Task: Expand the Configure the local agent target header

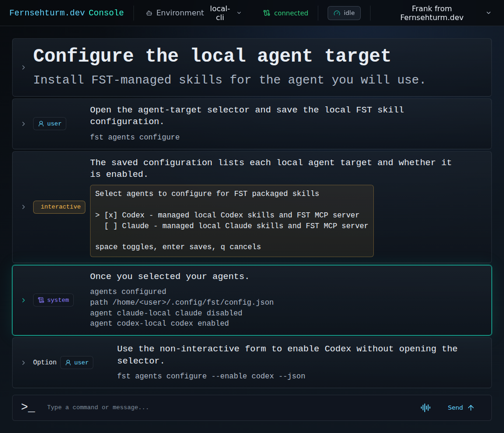Action: tap(23, 68)
